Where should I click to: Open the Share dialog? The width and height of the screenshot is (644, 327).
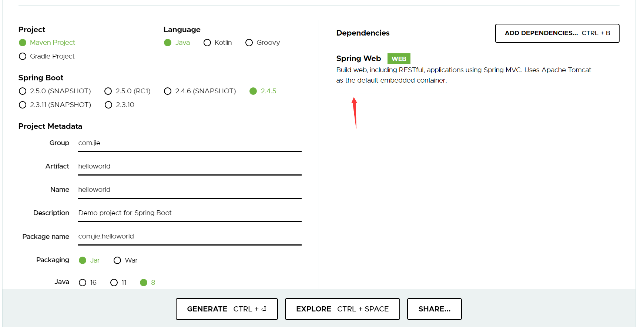pos(435,309)
